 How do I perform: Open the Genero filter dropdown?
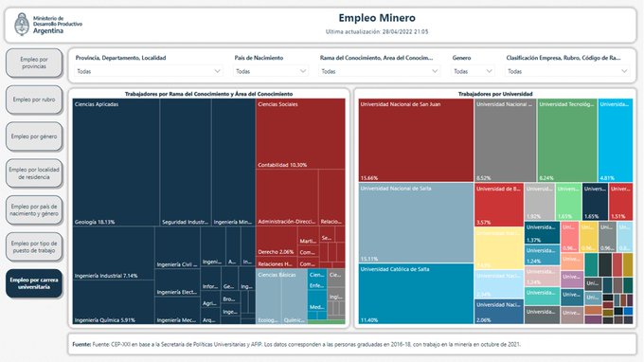click(x=473, y=71)
